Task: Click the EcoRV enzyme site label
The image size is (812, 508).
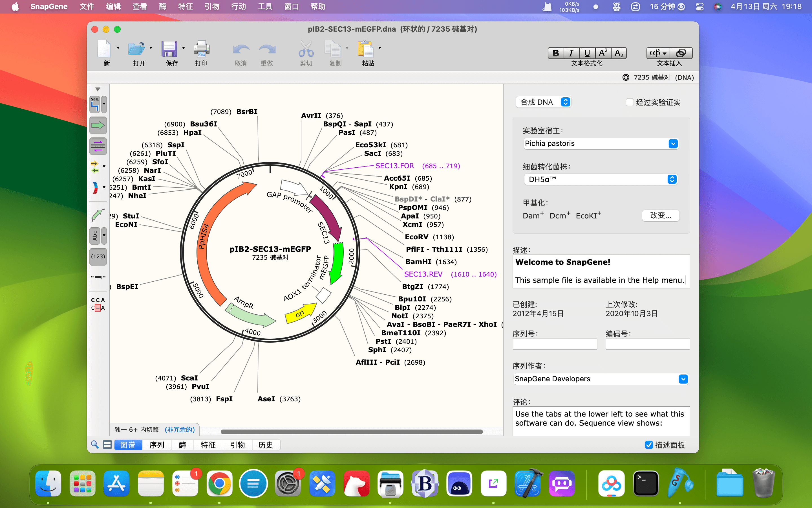Action: point(416,237)
